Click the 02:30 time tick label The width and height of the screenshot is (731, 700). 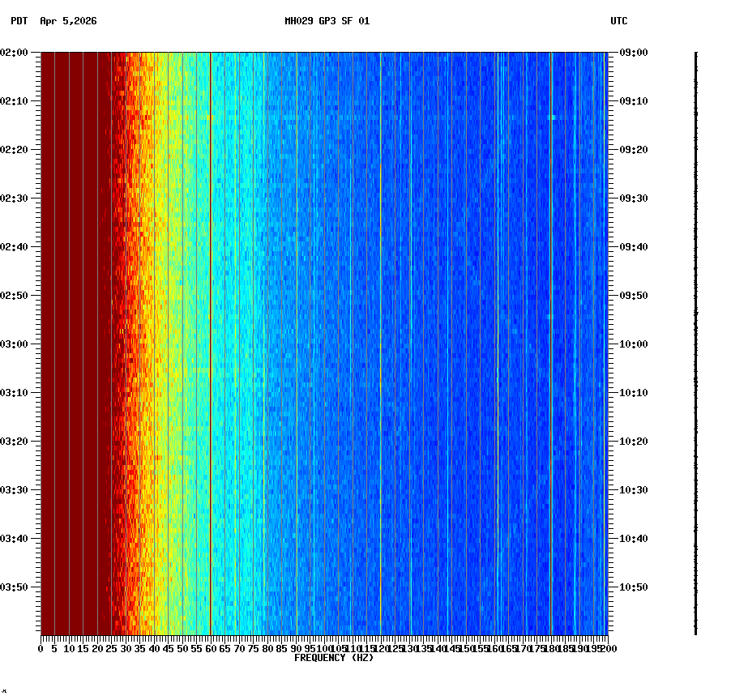click(15, 198)
